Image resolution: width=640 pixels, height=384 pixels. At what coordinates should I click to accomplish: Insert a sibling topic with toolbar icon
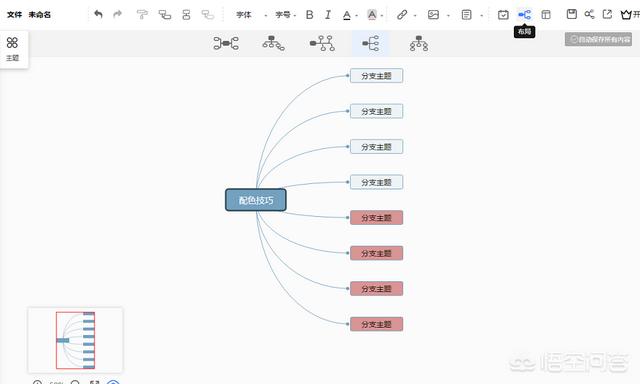pos(186,15)
